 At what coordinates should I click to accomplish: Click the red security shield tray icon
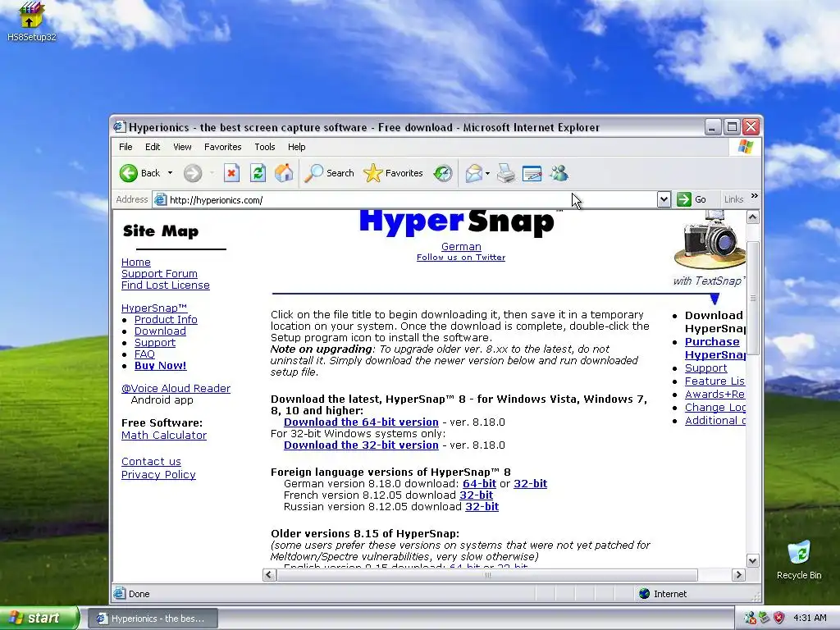pyautogui.click(x=779, y=618)
